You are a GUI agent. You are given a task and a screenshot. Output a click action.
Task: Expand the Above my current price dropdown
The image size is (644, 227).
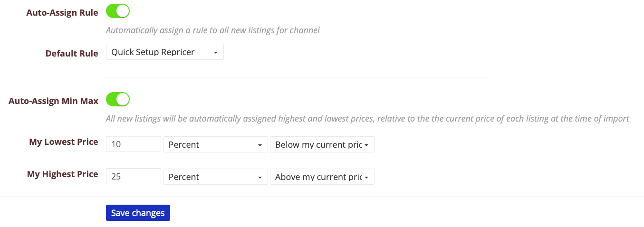(x=322, y=177)
